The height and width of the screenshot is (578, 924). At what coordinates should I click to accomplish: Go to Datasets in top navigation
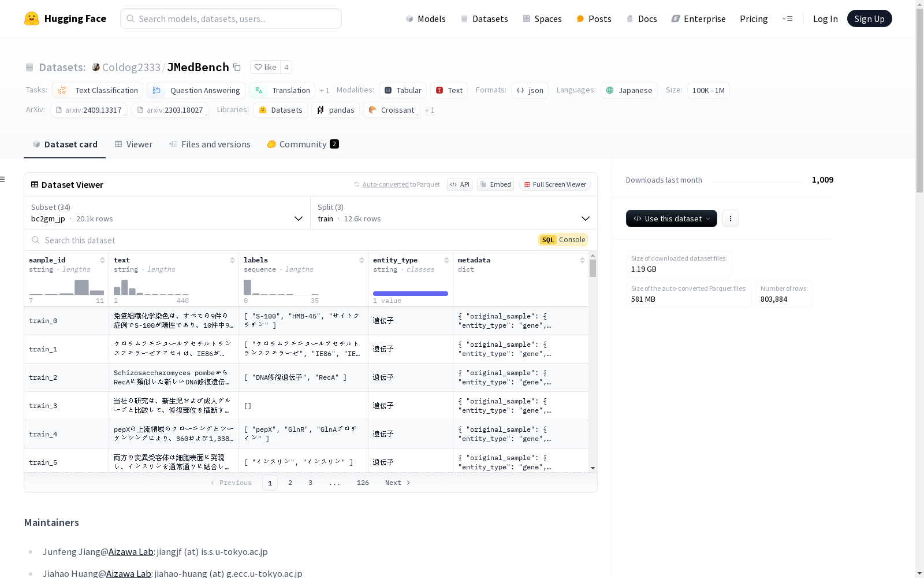coord(484,18)
